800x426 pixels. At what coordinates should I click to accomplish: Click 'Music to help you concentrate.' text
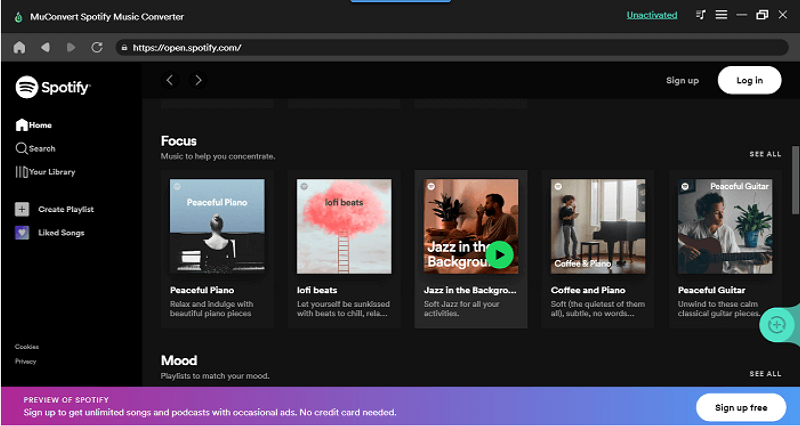(218, 156)
